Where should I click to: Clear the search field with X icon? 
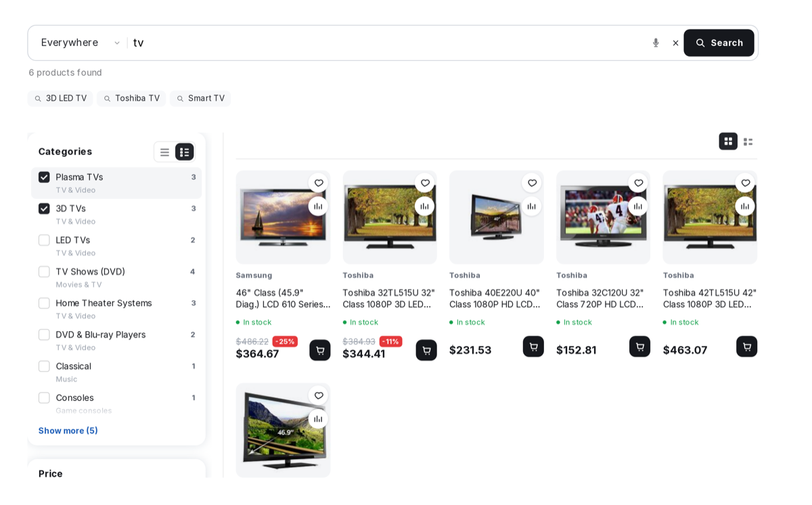tap(675, 43)
